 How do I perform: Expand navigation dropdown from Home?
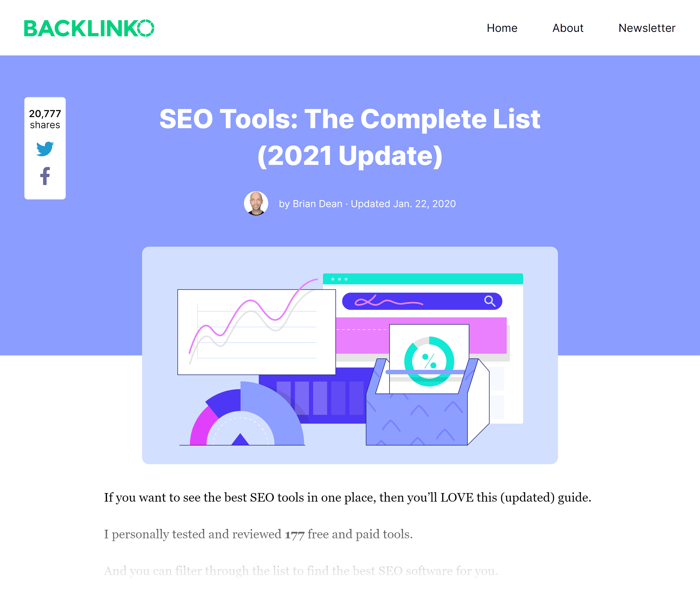coord(502,27)
